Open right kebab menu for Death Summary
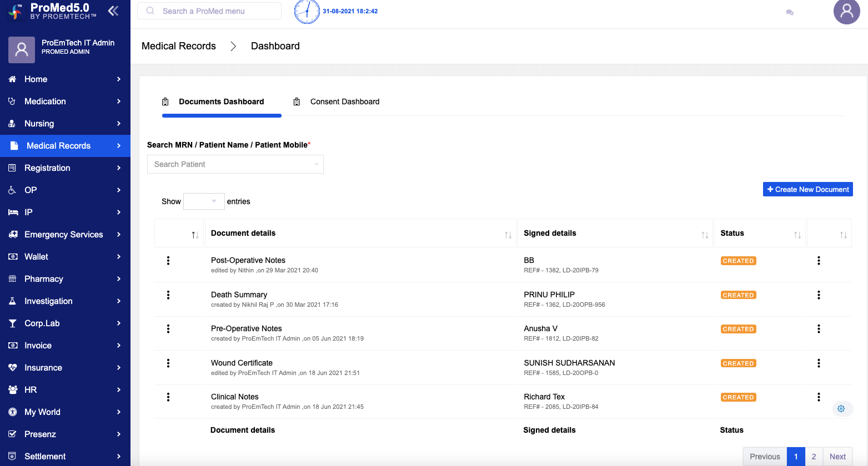Screen dimensions: 868x466 pyautogui.click(x=819, y=295)
